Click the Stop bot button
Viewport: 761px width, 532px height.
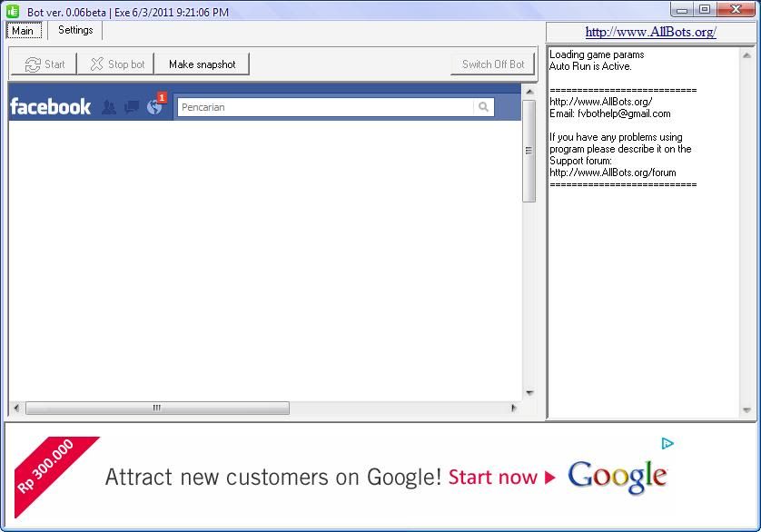tap(116, 64)
